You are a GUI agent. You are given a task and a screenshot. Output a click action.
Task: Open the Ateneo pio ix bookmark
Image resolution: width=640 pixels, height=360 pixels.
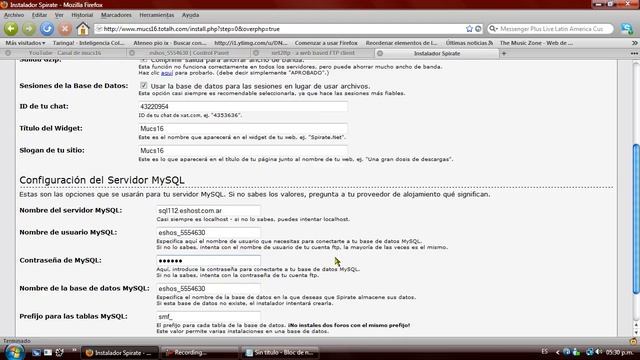[x=169, y=43]
